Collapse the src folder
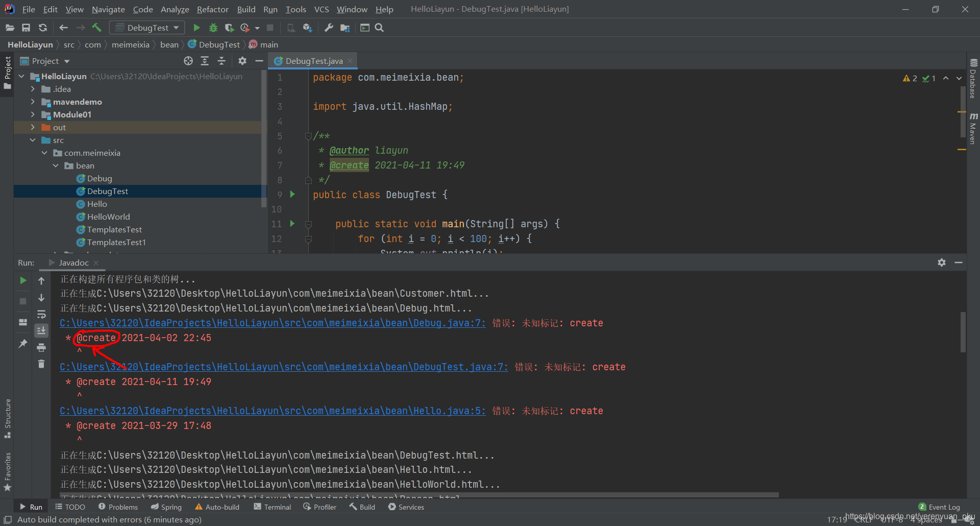Screen dimensions: 980x526 33,140
